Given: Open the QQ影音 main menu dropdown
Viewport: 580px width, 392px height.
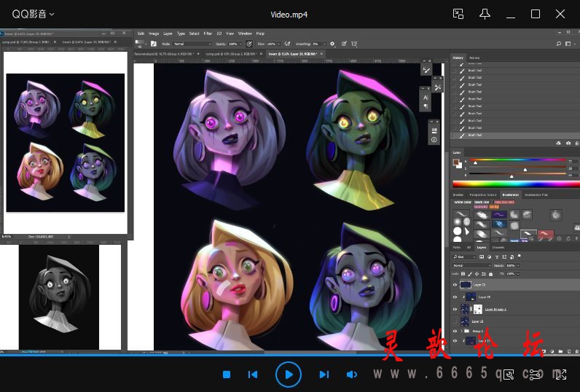Looking at the screenshot, I should [x=34, y=14].
